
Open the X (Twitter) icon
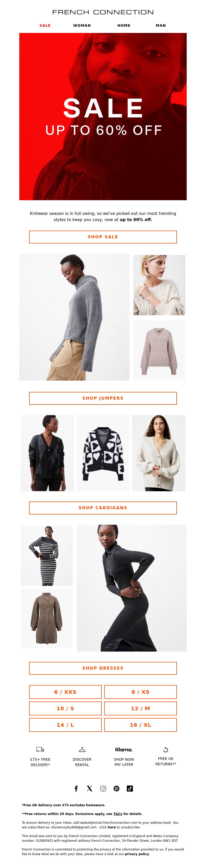click(89, 788)
